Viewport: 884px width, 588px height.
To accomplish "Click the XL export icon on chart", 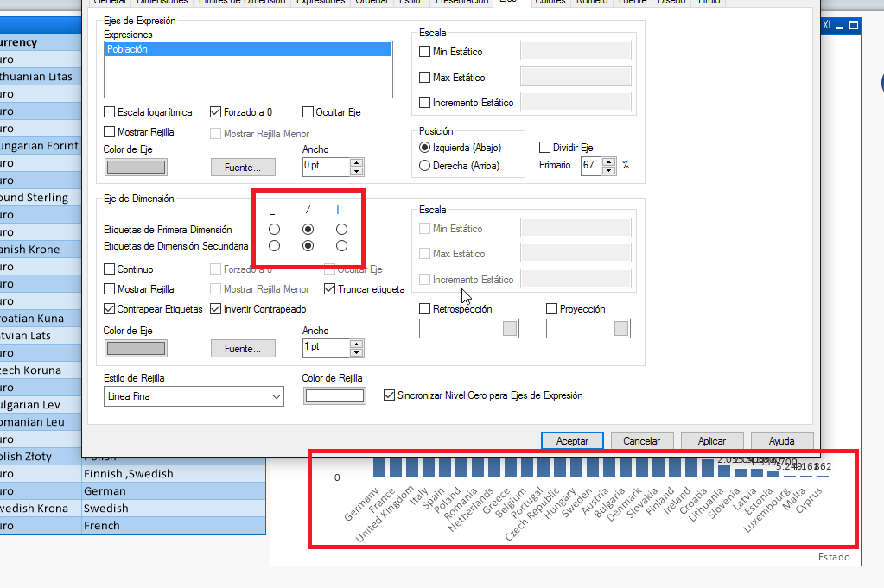I will (x=827, y=25).
